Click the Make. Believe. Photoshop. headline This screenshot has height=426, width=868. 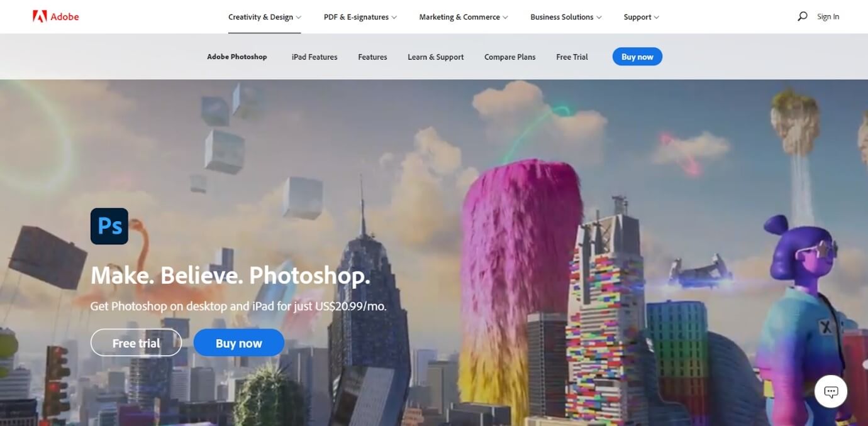coord(231,276)
